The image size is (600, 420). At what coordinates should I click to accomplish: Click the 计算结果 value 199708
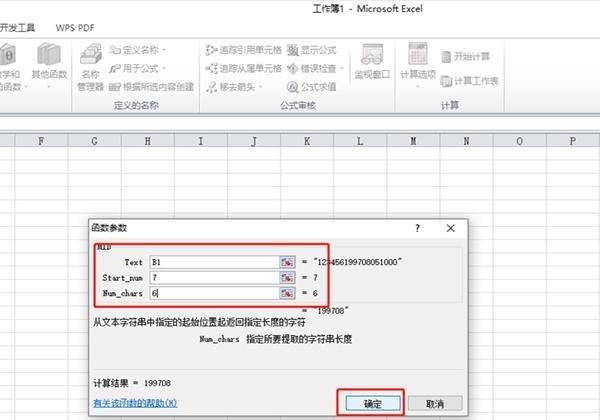pos(157,383)
